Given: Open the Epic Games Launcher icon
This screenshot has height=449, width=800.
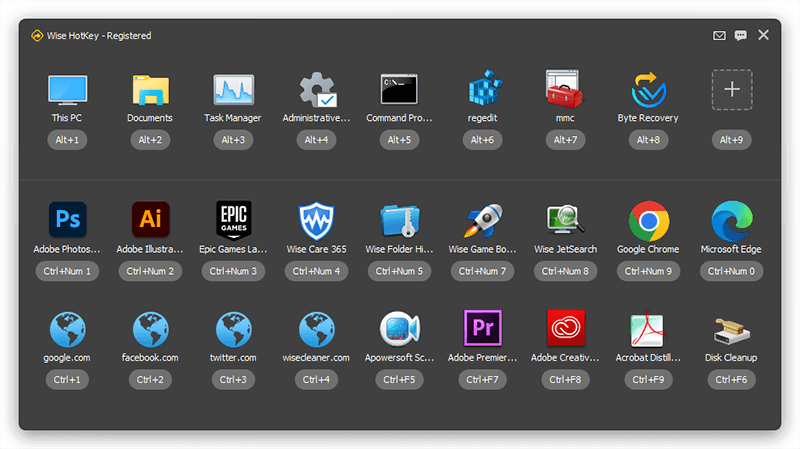Looking at the screenshot, I should coord(234,220).
